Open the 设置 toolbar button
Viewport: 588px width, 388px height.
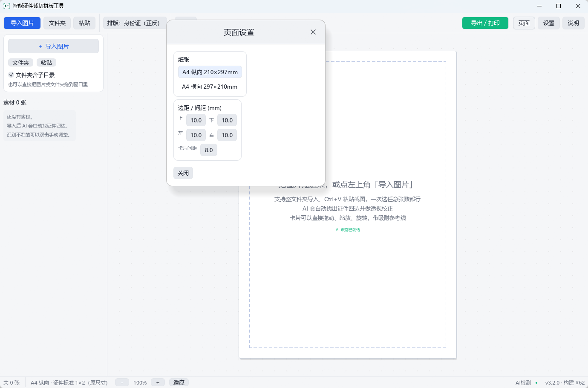coord(549,23)
